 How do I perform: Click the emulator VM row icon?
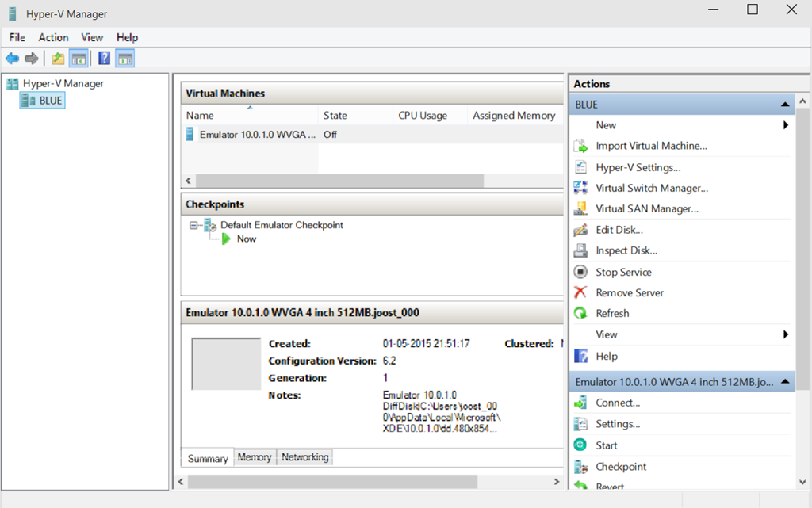click(x=190, y=135)
